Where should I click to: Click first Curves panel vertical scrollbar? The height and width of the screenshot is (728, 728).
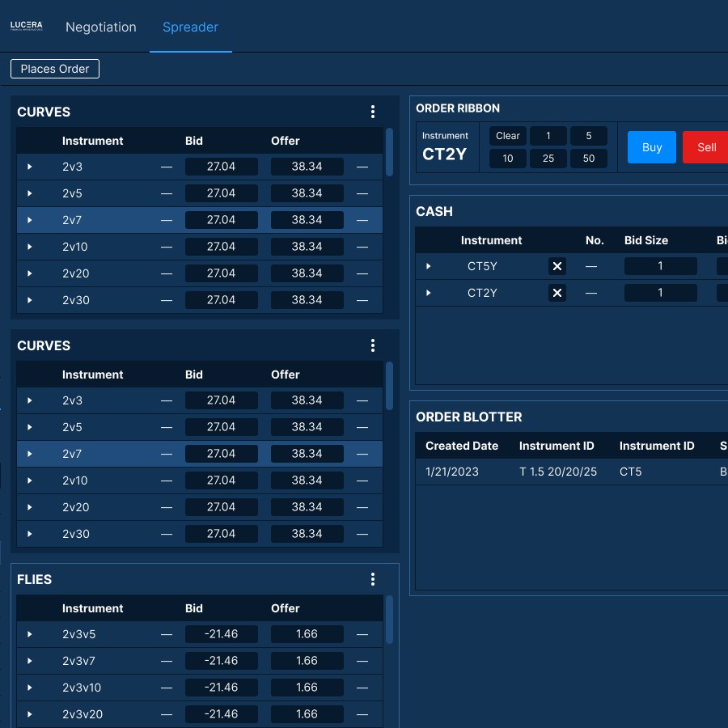390,152
